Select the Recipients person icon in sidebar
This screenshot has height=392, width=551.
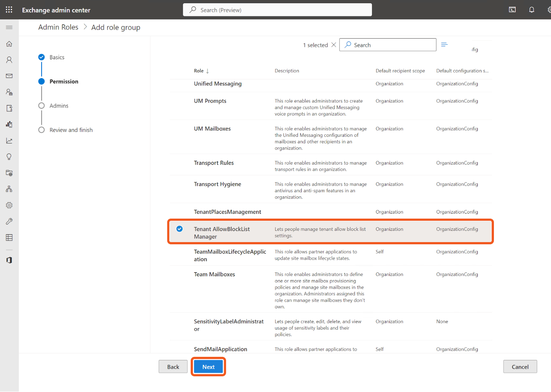pos(9,60)
